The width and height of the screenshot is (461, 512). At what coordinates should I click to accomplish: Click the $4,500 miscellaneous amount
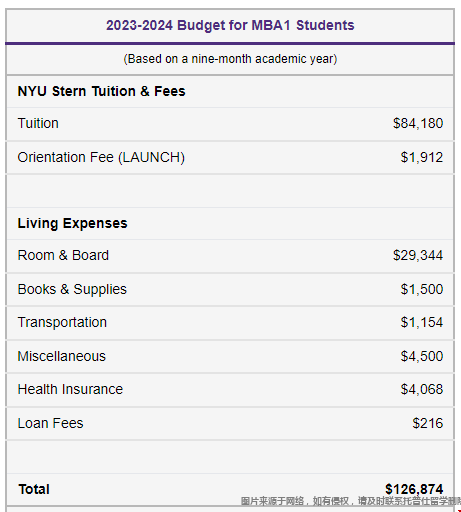[422, 356]
